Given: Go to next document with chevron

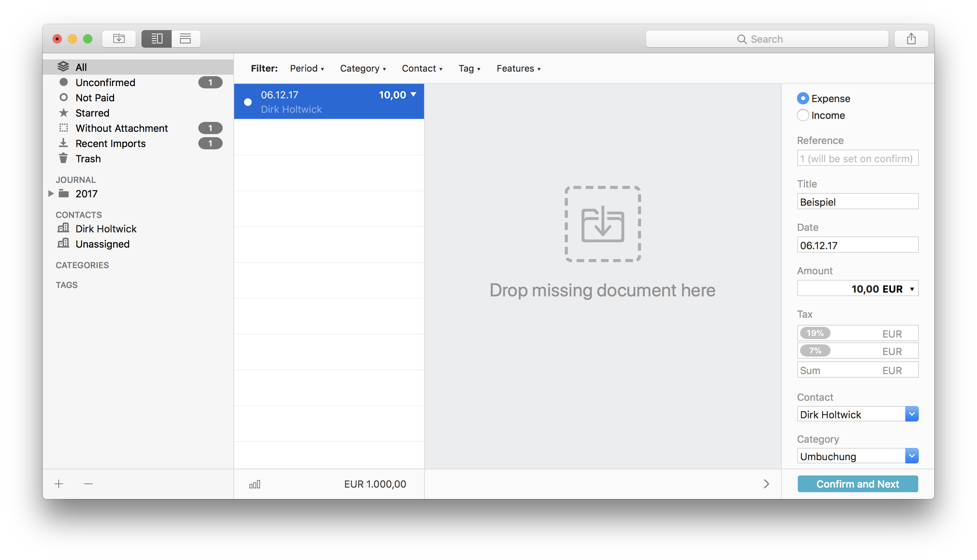Looking at the screenshot, I should [766, 484].
